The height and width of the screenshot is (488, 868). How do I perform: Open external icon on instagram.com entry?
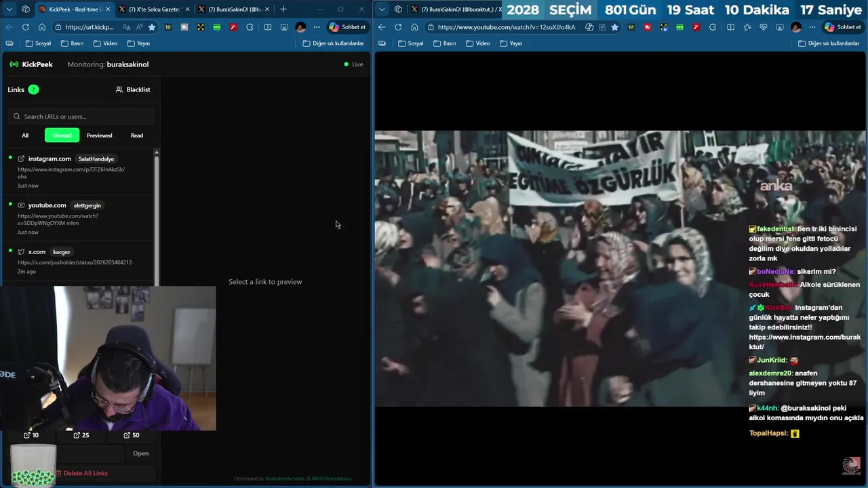[21, 159]
